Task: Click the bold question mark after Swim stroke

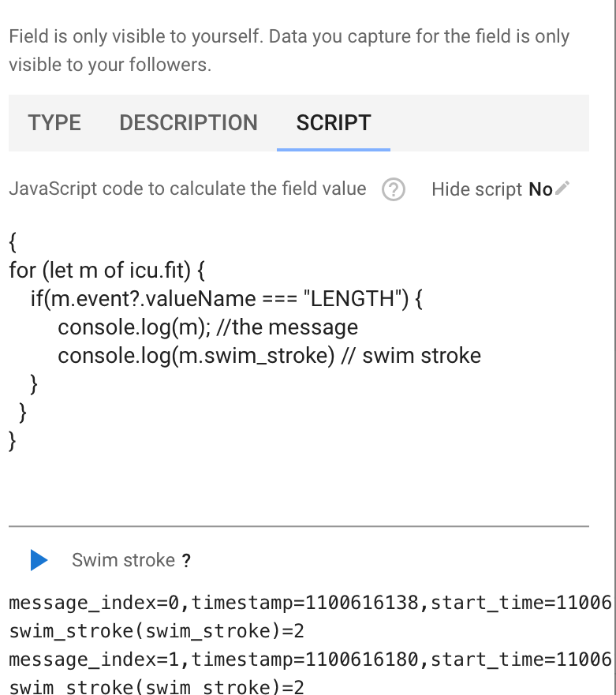Action: tap(187, 561)
